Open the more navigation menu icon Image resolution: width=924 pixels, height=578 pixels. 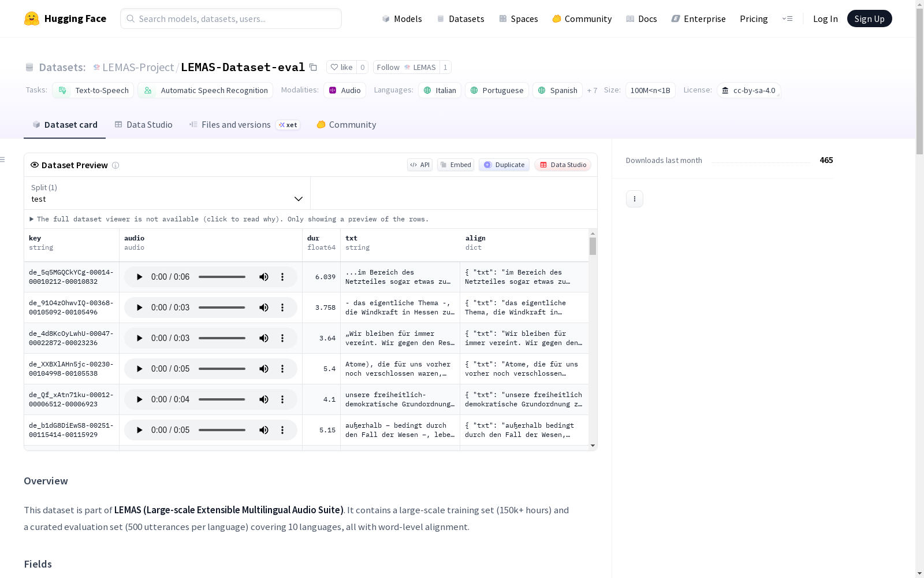[787, 18]
